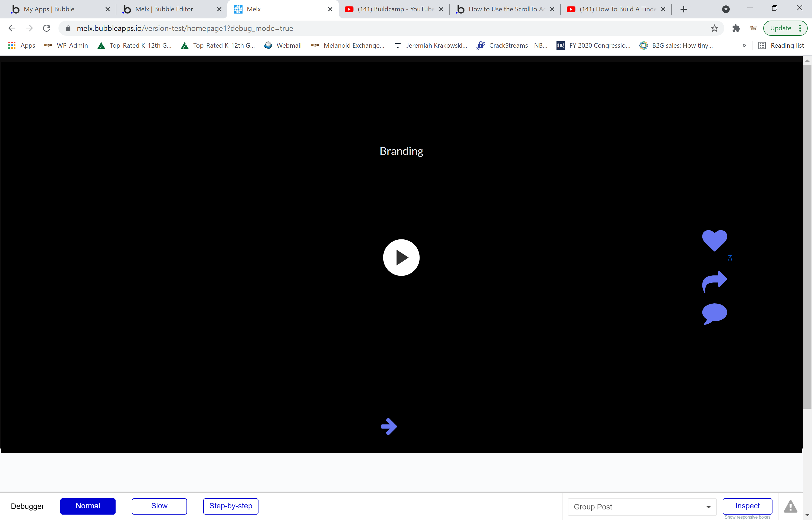Open B2G sales: How tiny... bookmark
The width and height of the screenshot is (812, 520).
tap(676, 45)
